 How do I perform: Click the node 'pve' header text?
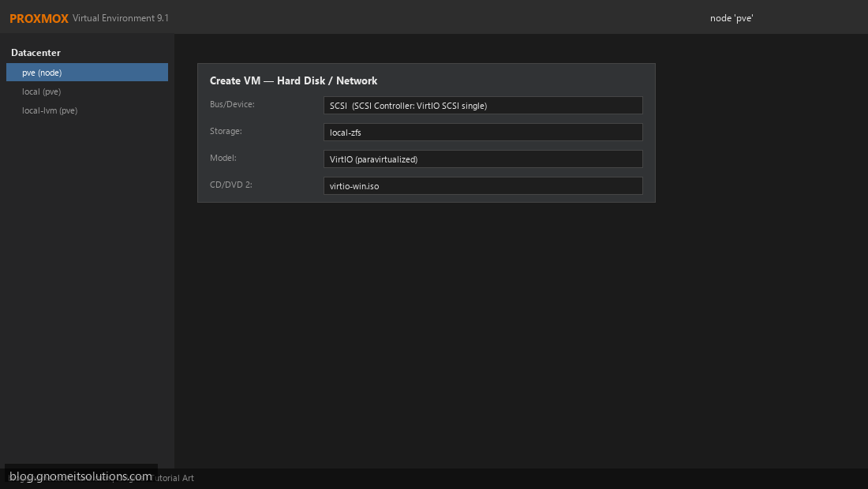(731, 18)
